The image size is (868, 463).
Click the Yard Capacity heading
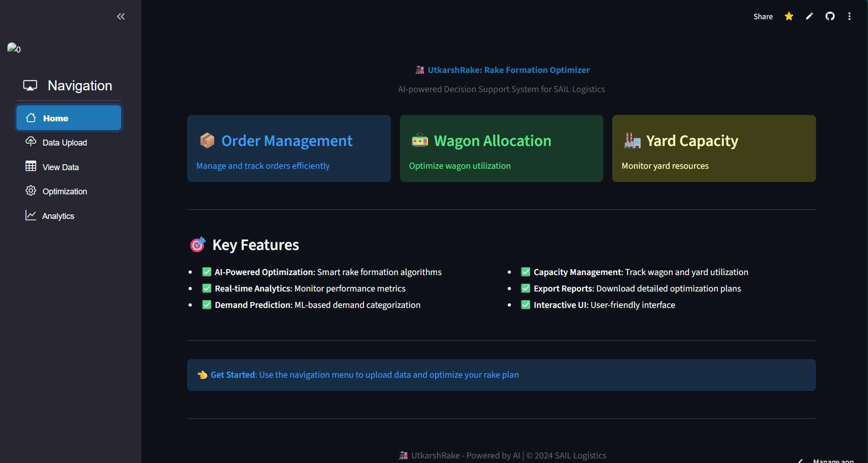[692, 141]
